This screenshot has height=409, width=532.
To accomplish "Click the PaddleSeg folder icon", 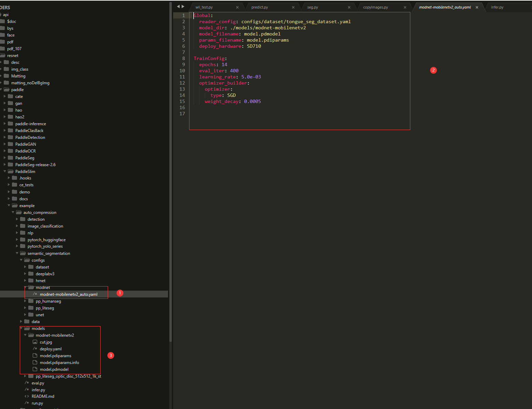I will (10, 158).
